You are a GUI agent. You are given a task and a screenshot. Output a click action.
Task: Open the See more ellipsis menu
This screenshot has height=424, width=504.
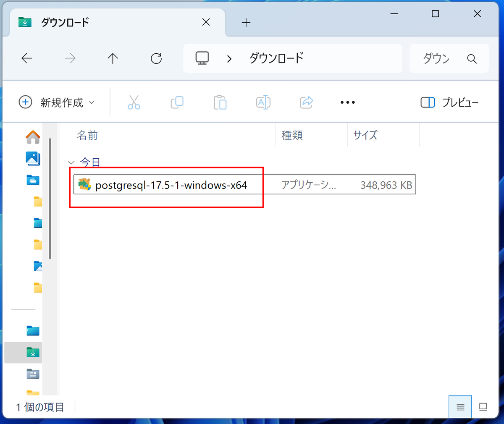(347, 102)
